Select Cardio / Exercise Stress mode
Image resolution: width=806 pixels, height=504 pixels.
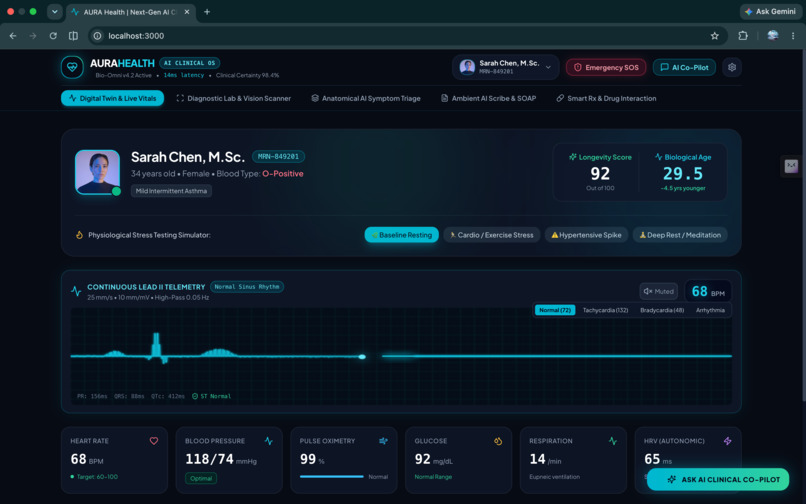[x=491, y=235]
